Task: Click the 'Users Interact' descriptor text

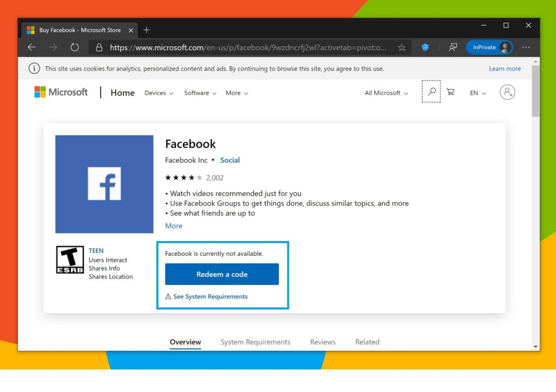Action: pos(108,260)
